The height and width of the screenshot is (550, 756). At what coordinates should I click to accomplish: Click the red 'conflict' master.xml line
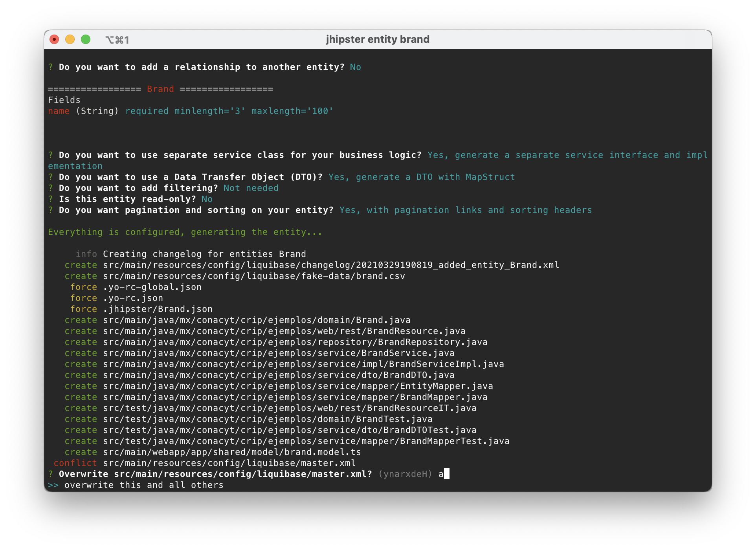click(x=205, y=463)
